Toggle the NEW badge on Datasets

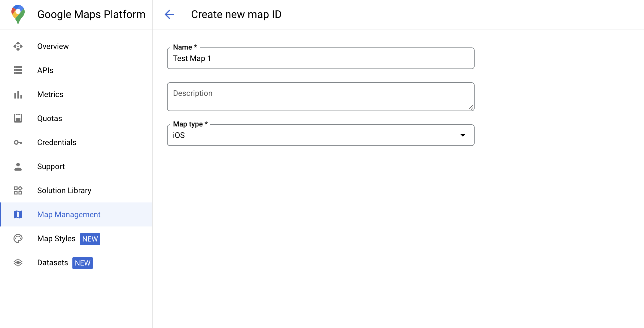click(83, 262)
